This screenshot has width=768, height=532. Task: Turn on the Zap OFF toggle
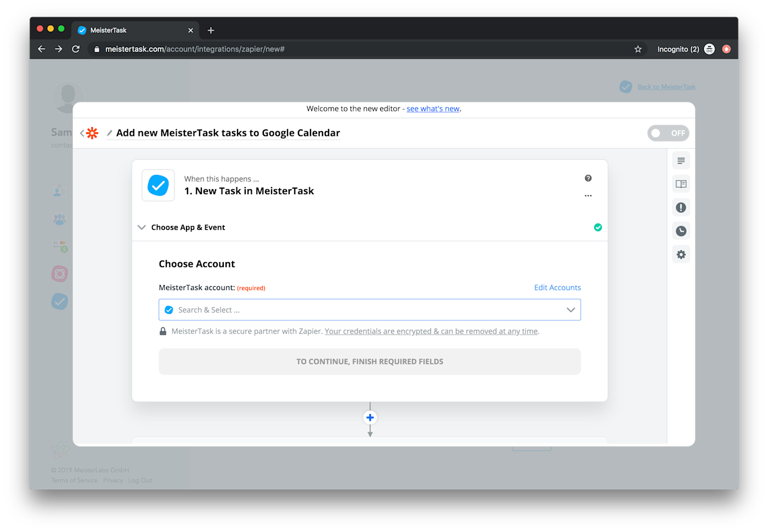[668, 133]
